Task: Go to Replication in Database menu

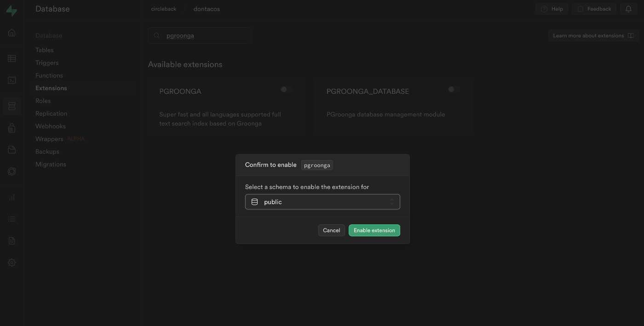Action: pyautogui.click(x=51, y=114)
